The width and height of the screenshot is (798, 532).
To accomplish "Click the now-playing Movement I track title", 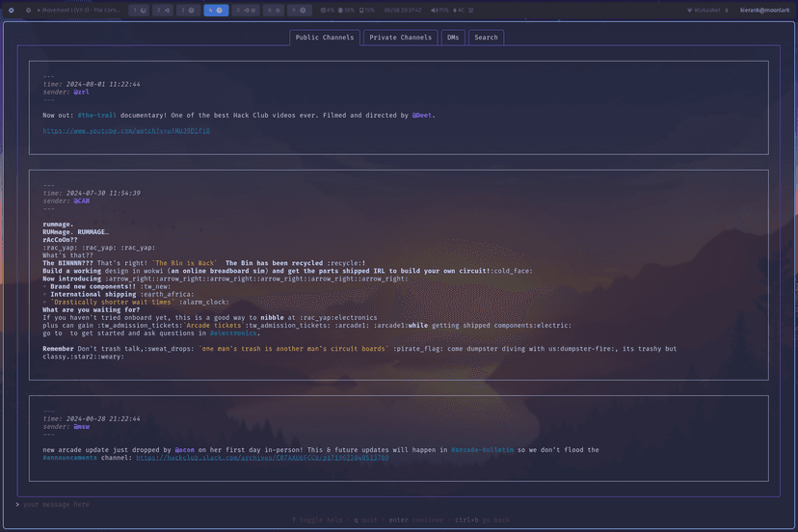I will pyautogui.click(x=80, y=11).
